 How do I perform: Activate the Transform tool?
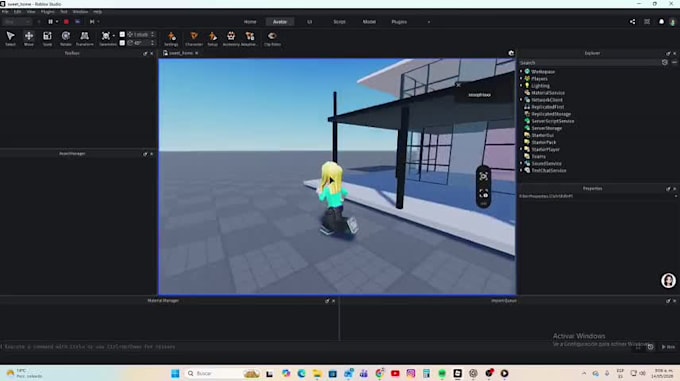pos(85,38)
